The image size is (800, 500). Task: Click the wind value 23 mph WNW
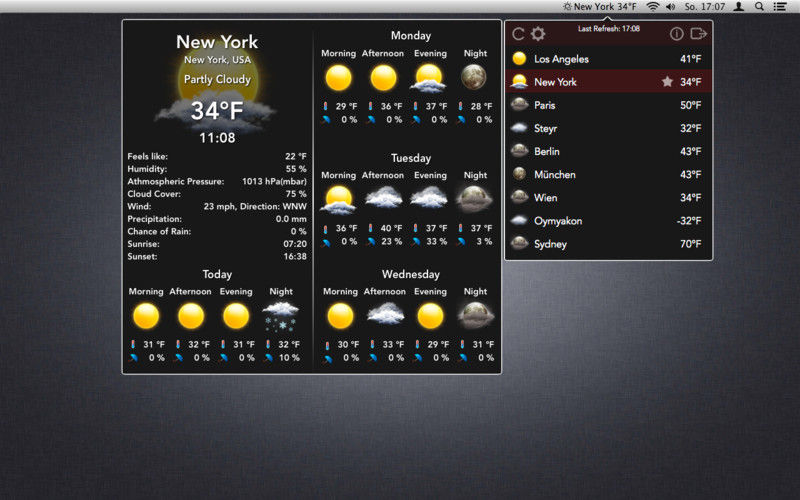(x=255, y=206)
